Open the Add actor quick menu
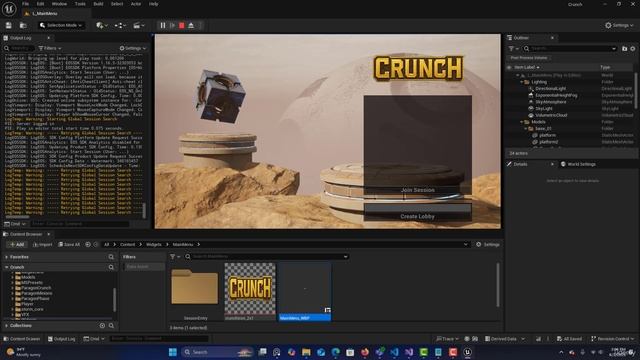Image resolution: width=640 pixels, height=360 pixels. 102,25
